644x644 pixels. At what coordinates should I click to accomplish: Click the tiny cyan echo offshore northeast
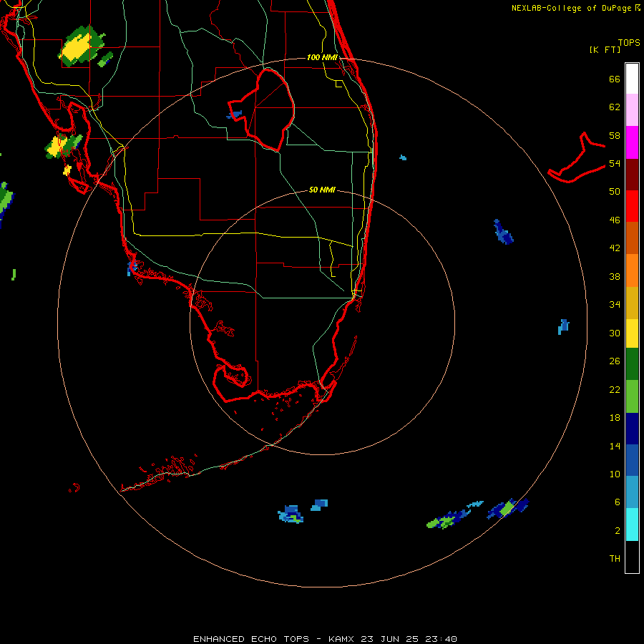(x=403, y=157)
